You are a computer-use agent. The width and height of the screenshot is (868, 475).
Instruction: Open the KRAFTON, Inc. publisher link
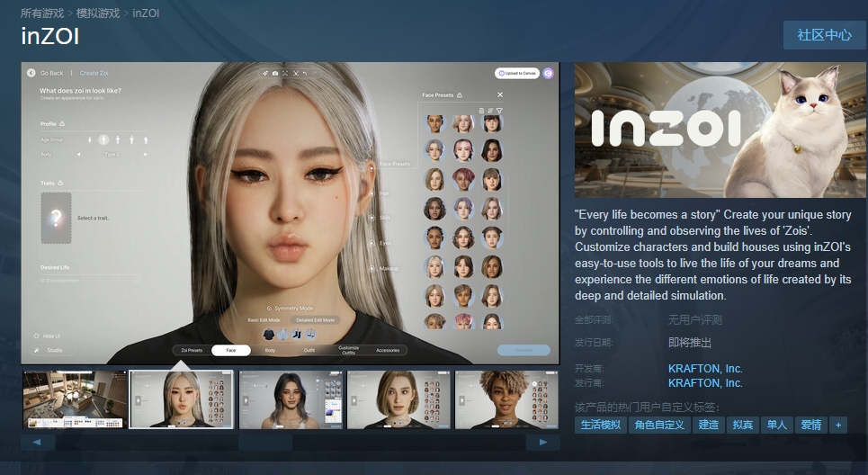704,382
